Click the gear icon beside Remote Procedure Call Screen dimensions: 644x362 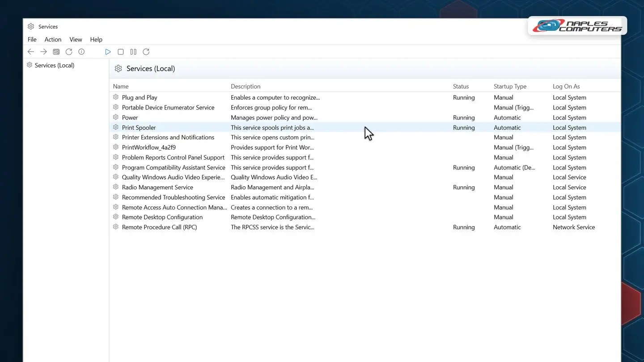coord(116,227)
